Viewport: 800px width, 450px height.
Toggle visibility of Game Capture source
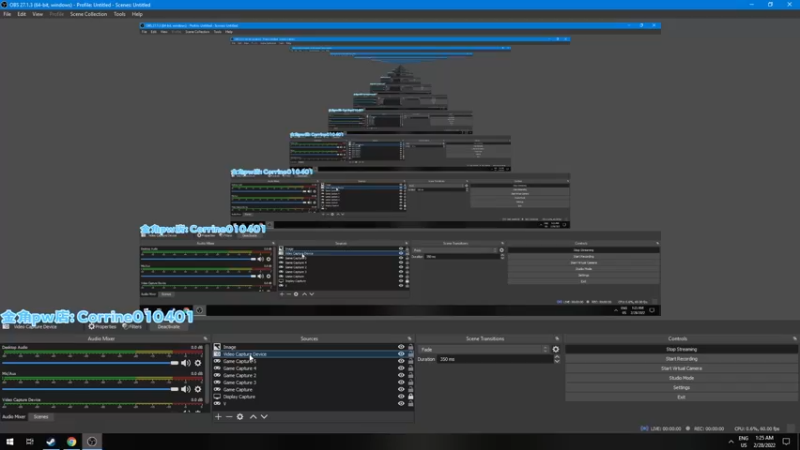401,390
